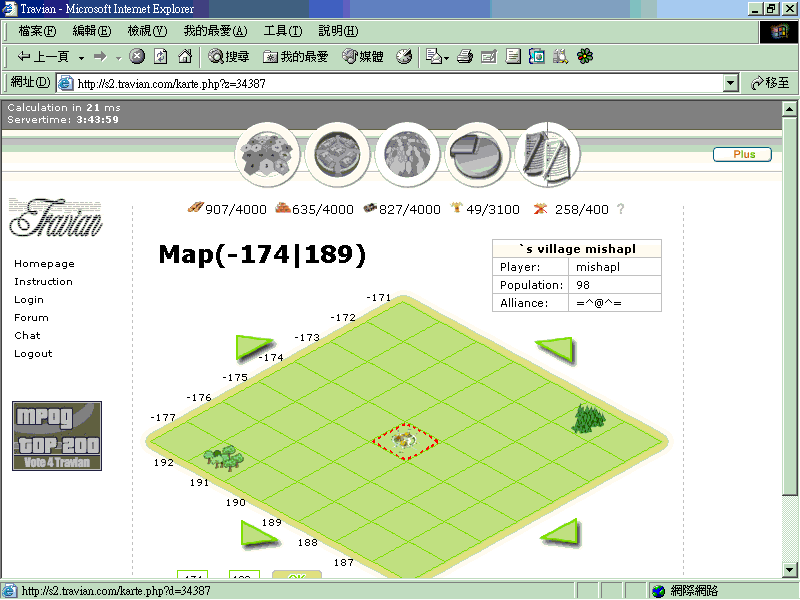Click the Map(-174|189) heading
800x600 pixels.
tap(262, 254)
